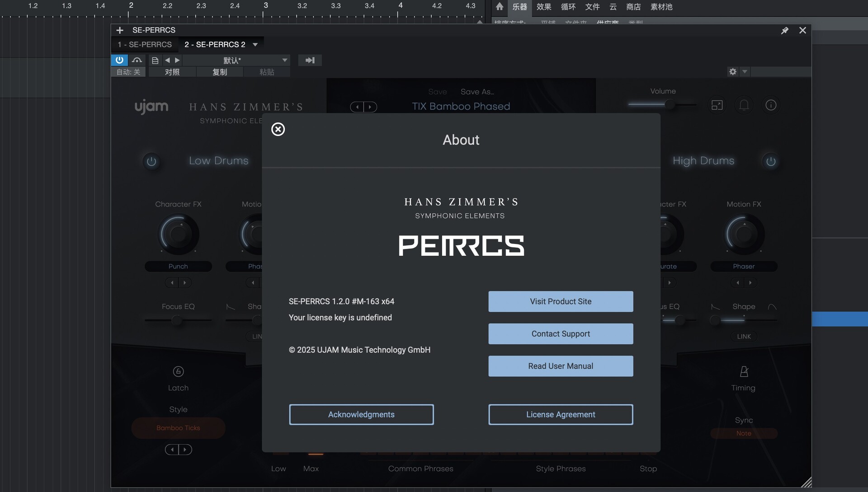Close the About dialog with X icon

tap(278, 129)
